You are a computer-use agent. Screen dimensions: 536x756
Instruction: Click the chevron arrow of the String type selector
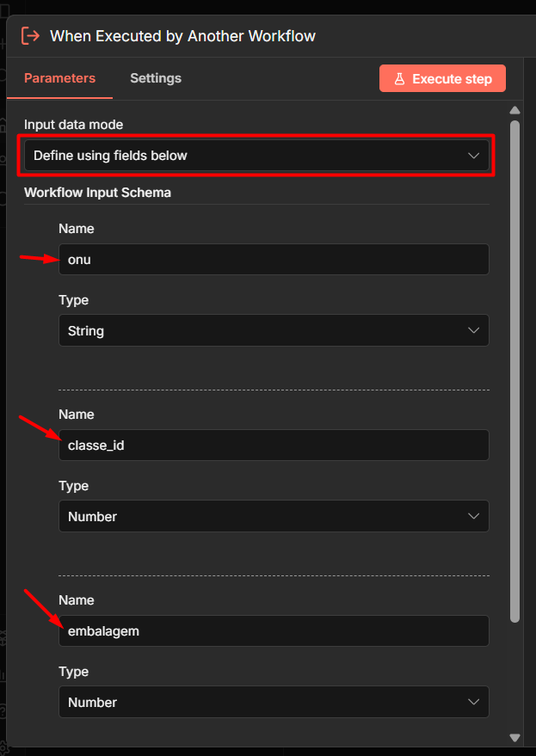pos(473,330)
